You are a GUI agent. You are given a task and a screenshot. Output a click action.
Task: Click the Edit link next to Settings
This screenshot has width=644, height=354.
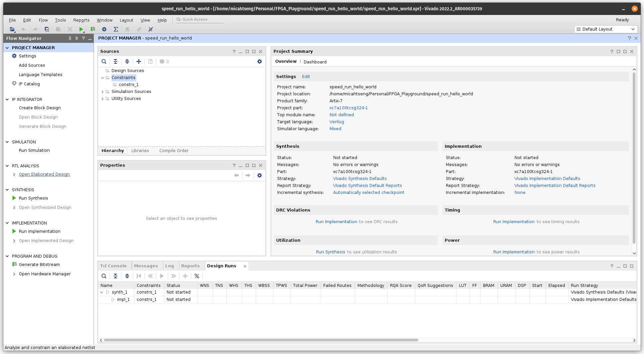306,77
